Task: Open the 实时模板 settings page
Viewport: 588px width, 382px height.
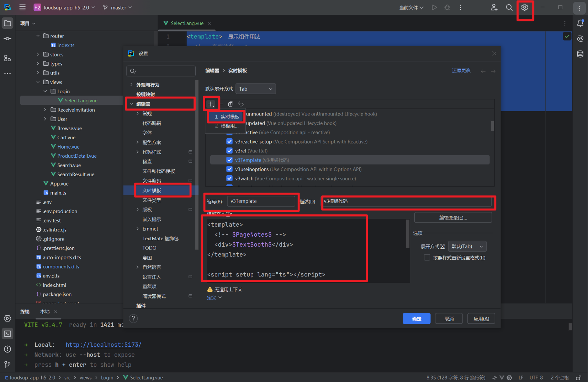Action: (x=152, y=190)
